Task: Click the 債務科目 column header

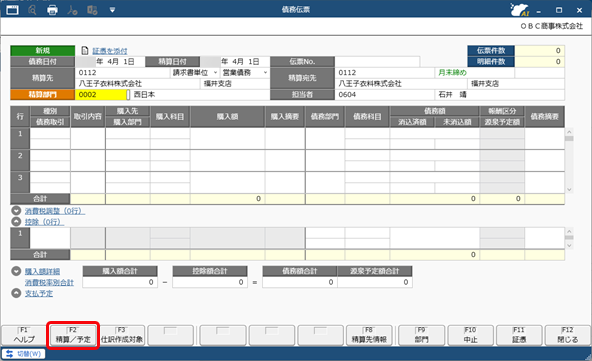Action: point(367,117)
